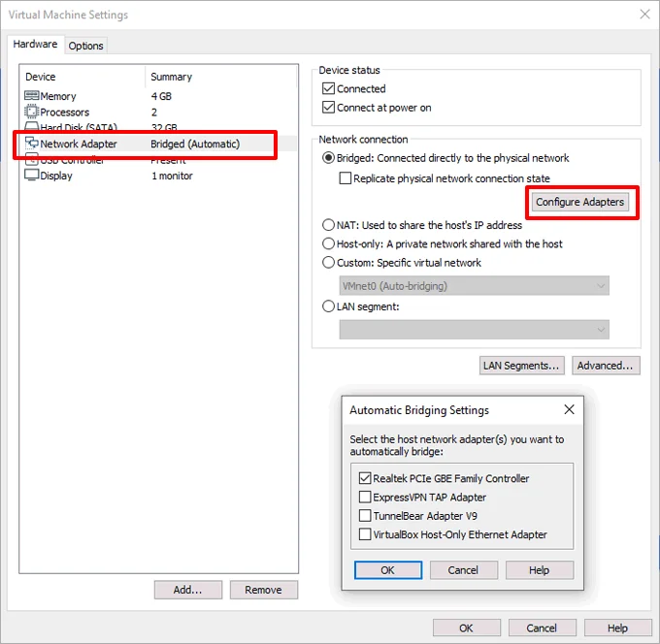
Task: Click Remove to delete device
Action: pos(263,590)
